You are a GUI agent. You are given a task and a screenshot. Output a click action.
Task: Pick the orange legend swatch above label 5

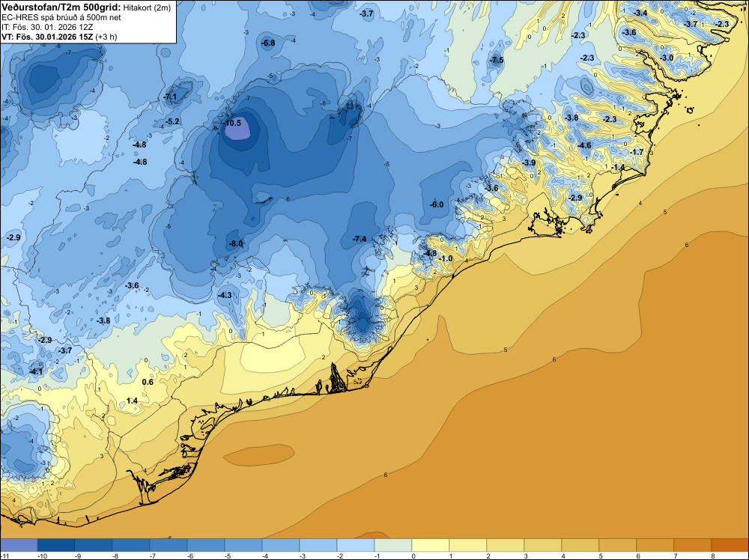tap(618, 545)
